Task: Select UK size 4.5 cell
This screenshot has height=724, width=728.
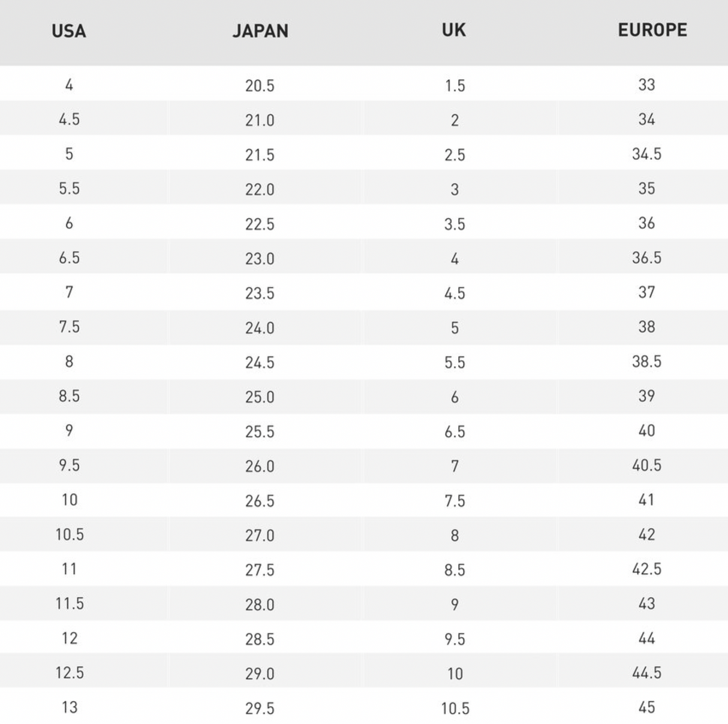Action: tap(455, 293)
